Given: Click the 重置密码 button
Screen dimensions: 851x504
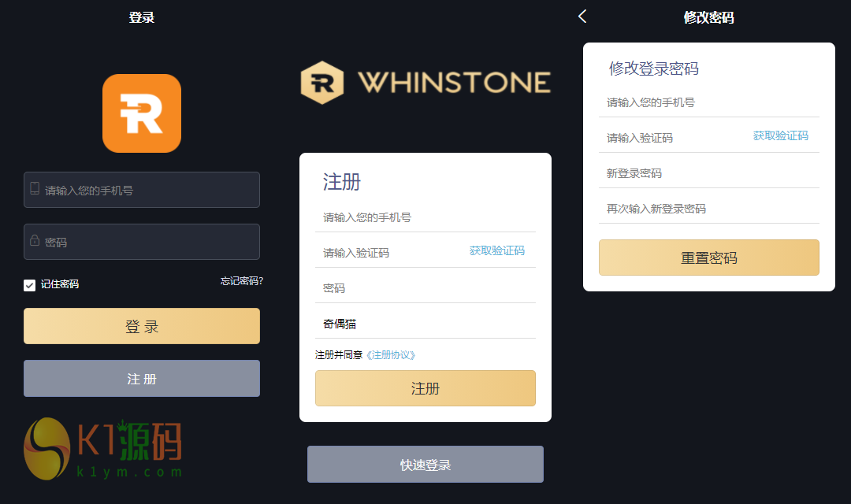Looking at the screenshot, I should (x=709, y=258).
